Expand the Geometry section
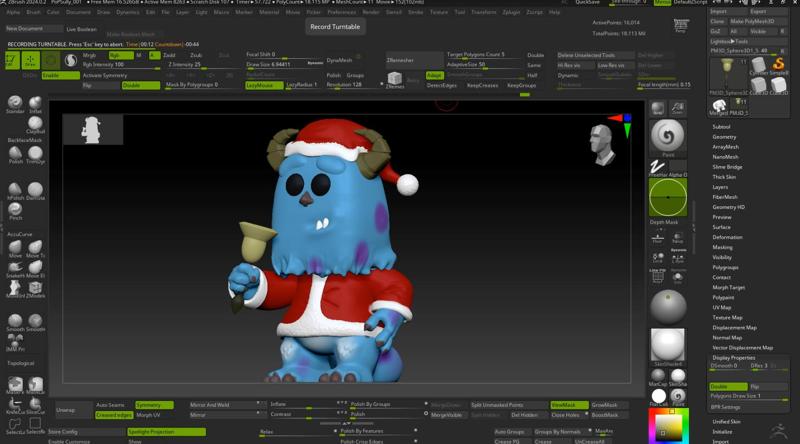The width and height of the screenshot is (800, 444). pyautogui.click(x=724, y=137)
